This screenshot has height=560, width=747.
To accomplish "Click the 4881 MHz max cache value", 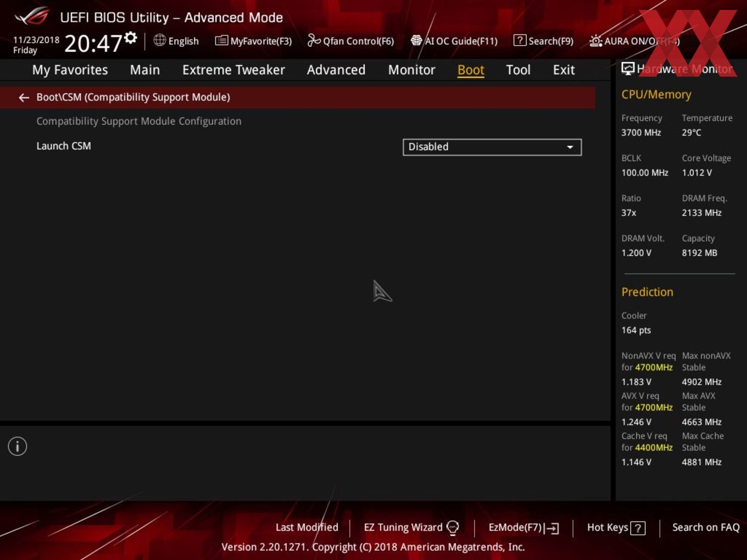I will point(701,462).
